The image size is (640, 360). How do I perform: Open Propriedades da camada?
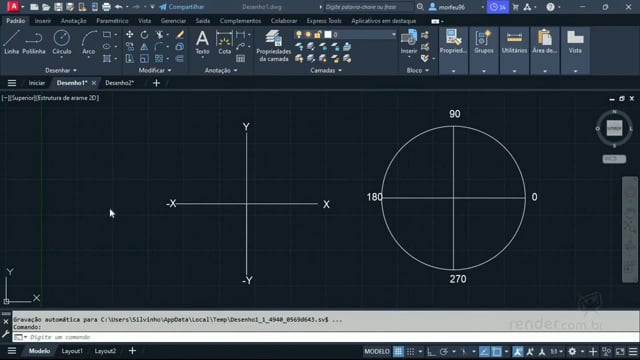[273, 46]
